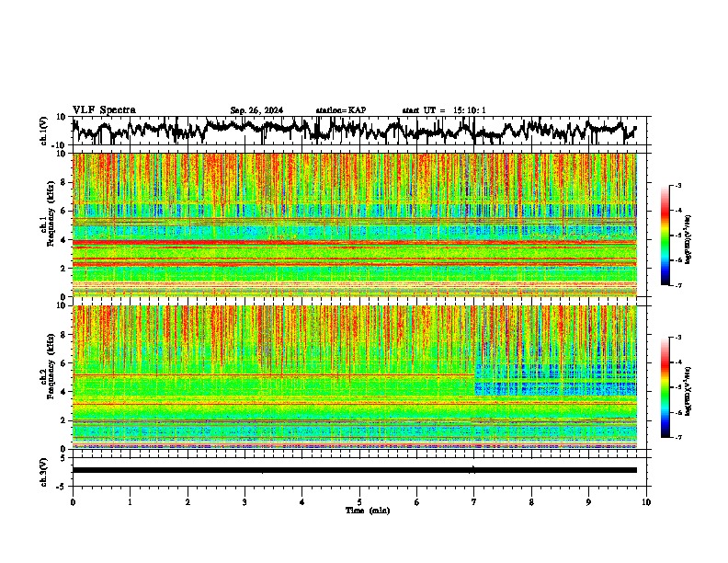Click the "3" tick on the Time axis
The image size is (728, 563).
(x=245, y=502)
